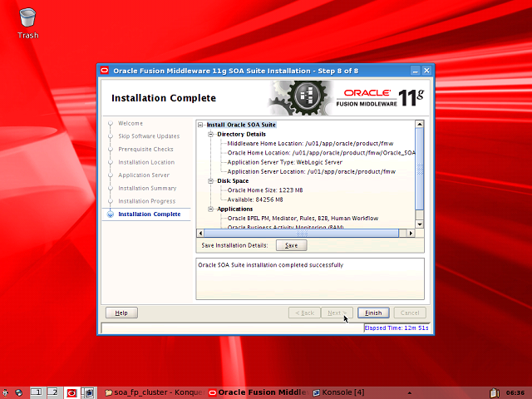The width and height of the screenshot is (532, 399).
Task: Collapse the Applications tree node
Action: pos(210,209)
